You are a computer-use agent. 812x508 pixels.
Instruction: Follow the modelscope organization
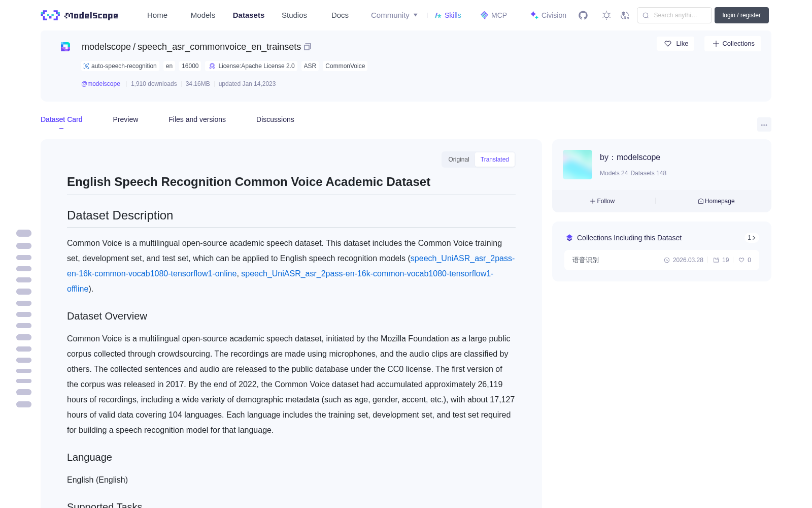point(602,201)
